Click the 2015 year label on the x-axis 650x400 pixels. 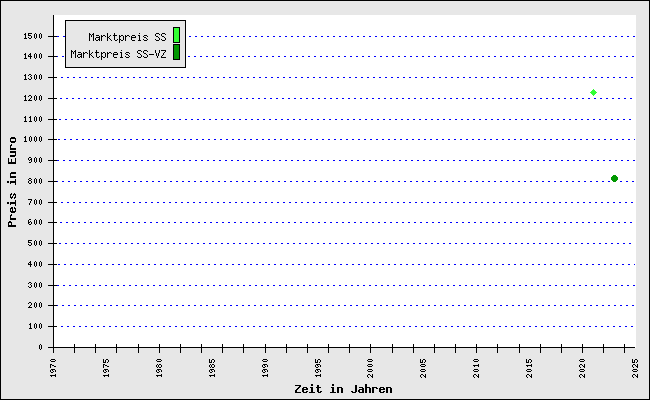pyautogui.click(x=529, y=368)
